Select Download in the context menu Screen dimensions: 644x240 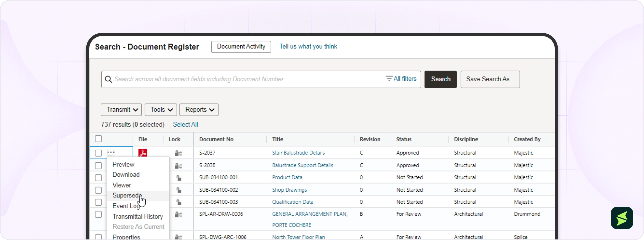[126, 175]
